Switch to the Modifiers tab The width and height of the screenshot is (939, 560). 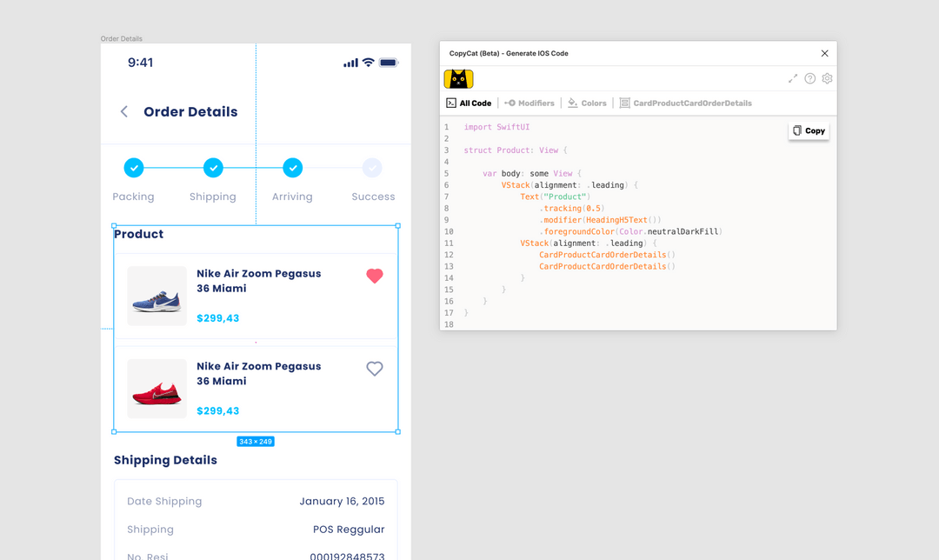pos(529,103)
